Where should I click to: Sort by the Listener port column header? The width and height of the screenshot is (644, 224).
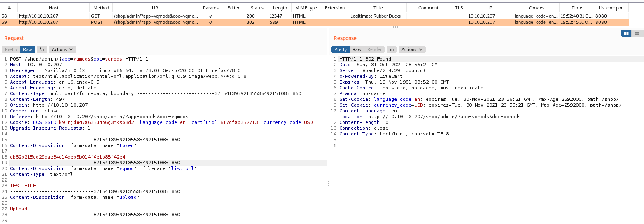point(611,8)
